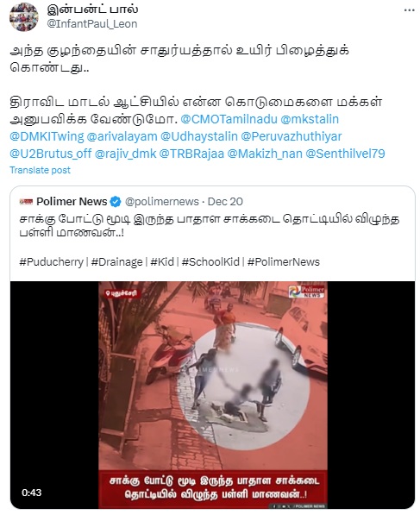Click the Puducherry location tag in video
Screen dimensions: 420x515
click(122, 293)
